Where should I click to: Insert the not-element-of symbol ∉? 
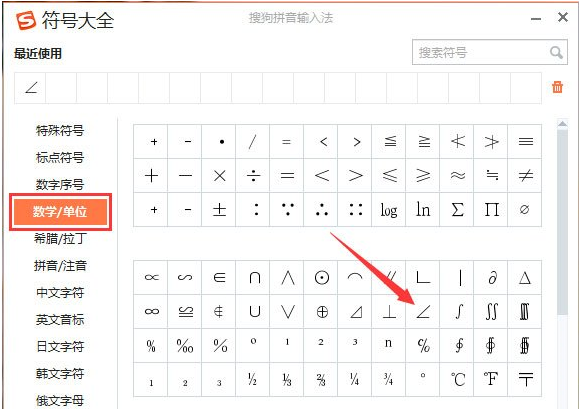click(x=219, y=312)
